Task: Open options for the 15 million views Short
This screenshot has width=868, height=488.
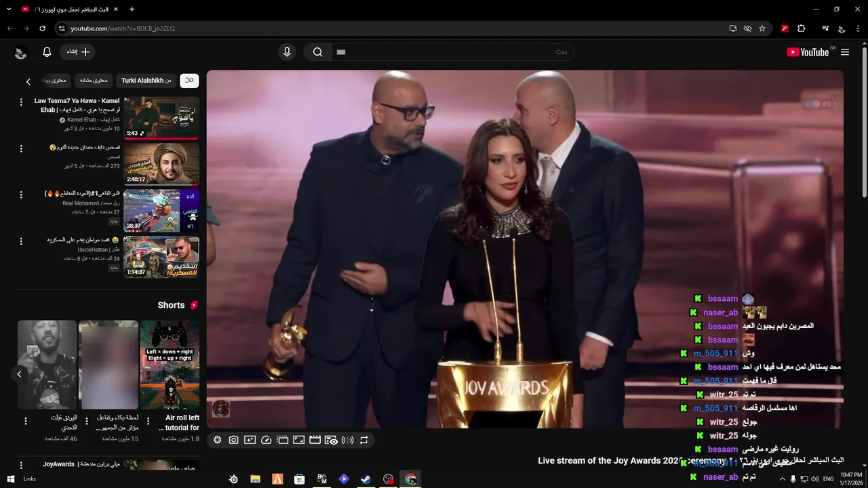Action: (x=86, y=422)
